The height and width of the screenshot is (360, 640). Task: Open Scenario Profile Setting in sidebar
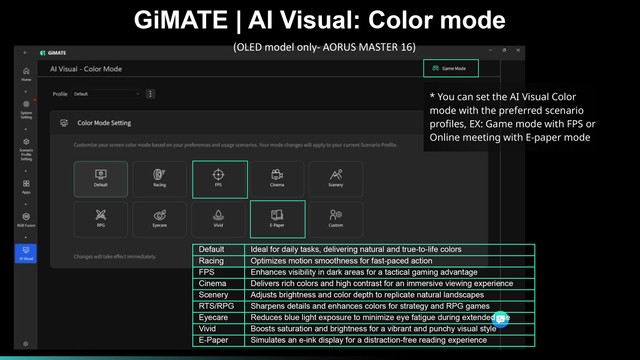(26, 149)
